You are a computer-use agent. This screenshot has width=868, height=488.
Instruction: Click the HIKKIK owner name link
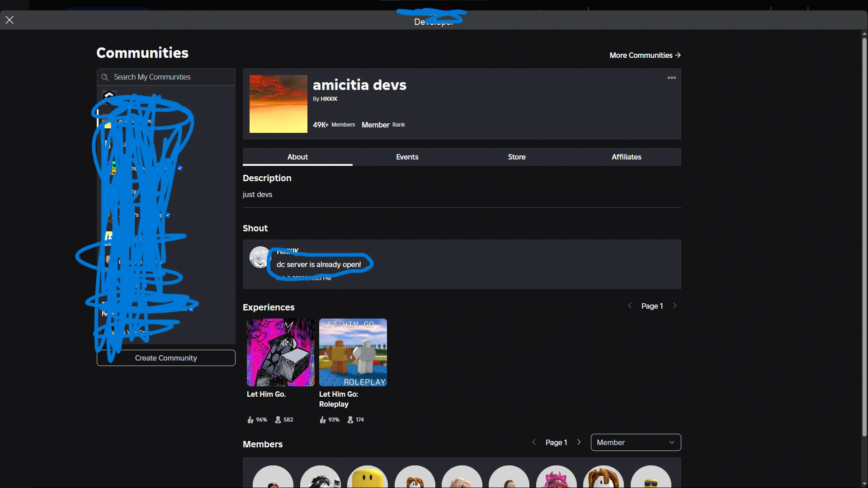(x=329, y=99)
